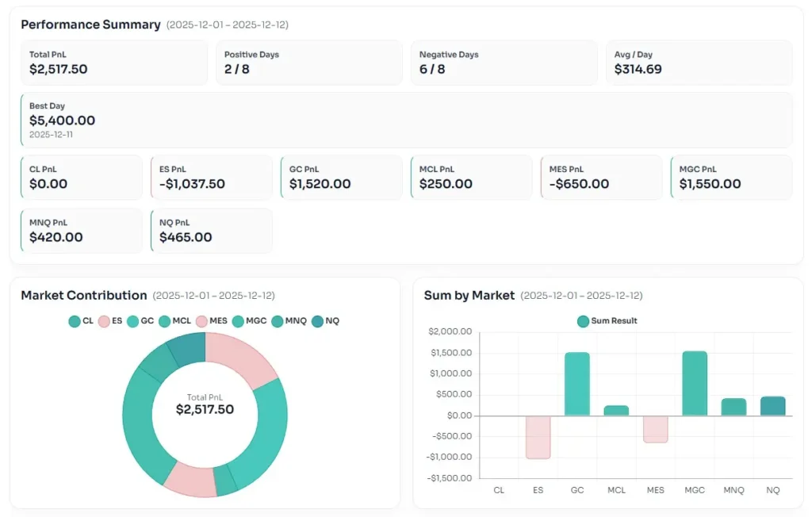Toggle the ES legend item in Market Contribution
The height and width of the screenshot is (517, 812).
104,321
